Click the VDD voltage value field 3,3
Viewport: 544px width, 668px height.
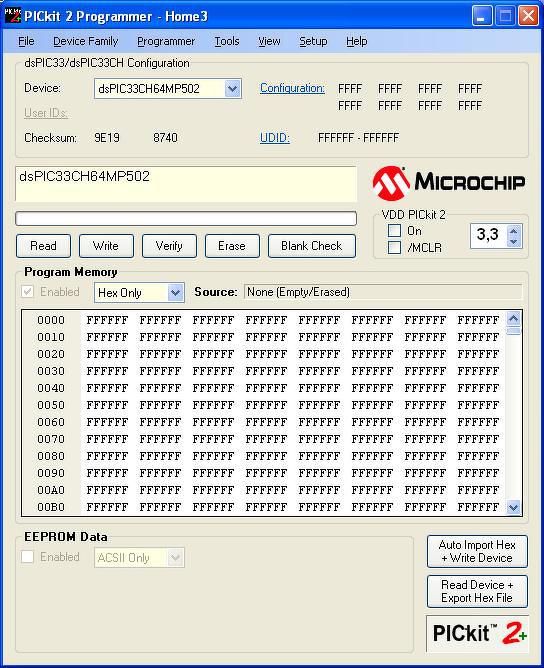(489, 236)
